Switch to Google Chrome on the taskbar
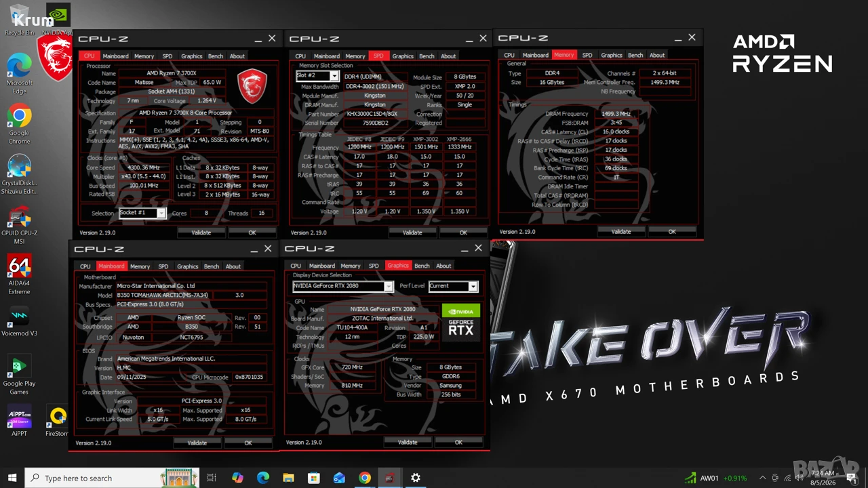 [x=365, y=478]
